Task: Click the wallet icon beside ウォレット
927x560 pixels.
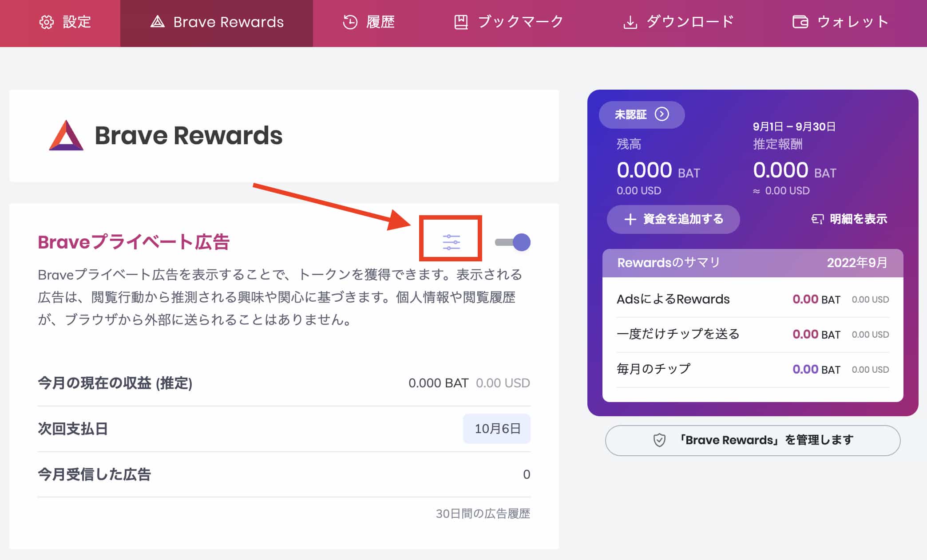Action: click(800, 22)
